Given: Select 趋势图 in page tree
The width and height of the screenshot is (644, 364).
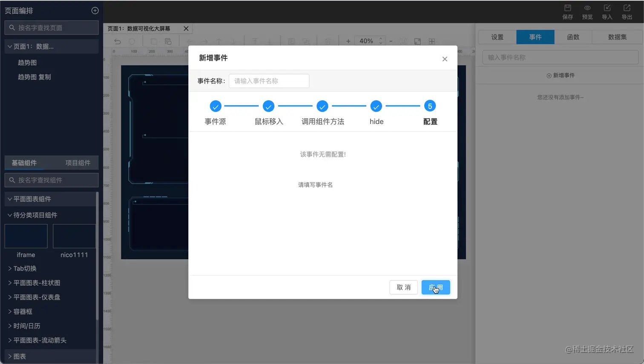Looking at the screenshot, I should (x=27, y=63).
